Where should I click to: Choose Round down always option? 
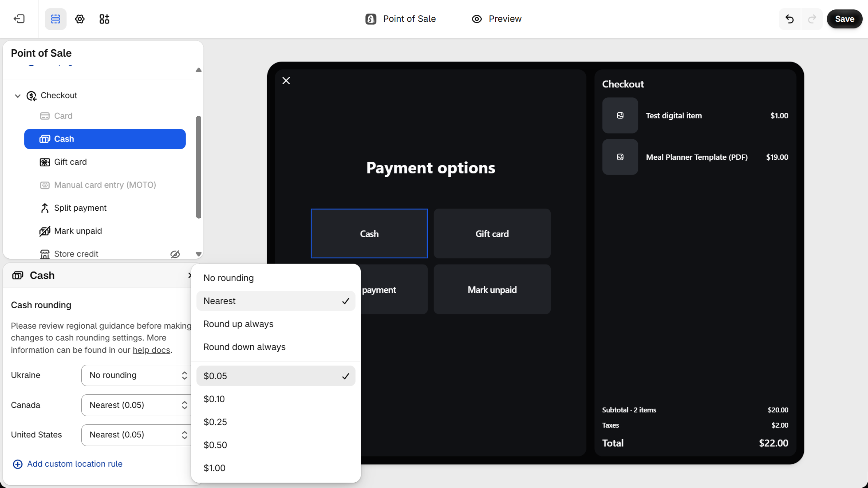pos(276,347)
